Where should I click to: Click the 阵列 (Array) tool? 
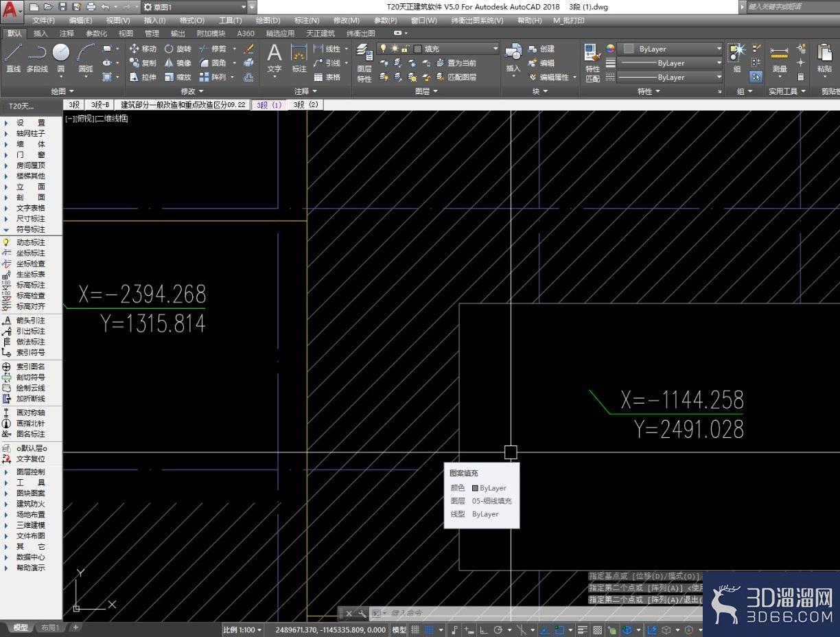click(213, 78)
